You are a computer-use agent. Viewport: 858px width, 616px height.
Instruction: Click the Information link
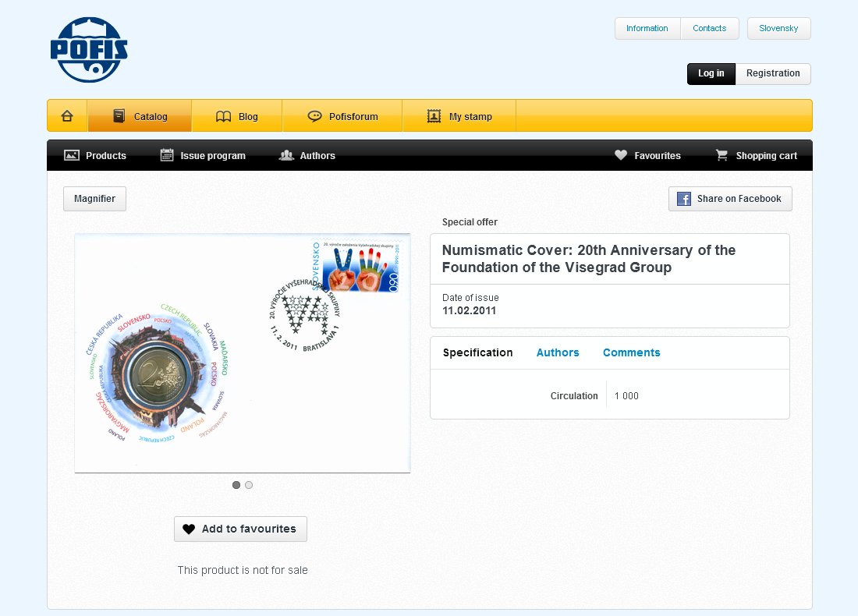(647, 28)
